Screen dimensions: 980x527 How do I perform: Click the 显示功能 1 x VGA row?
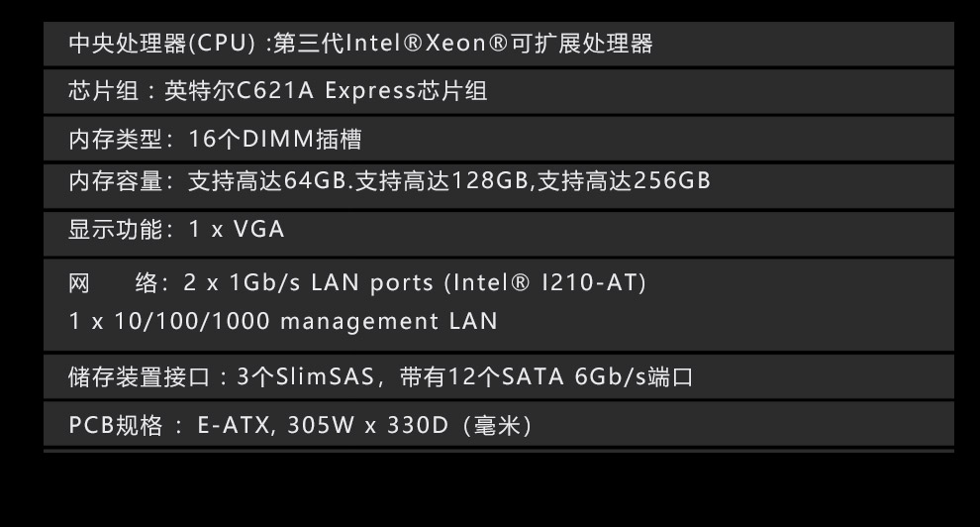[499, 234]
